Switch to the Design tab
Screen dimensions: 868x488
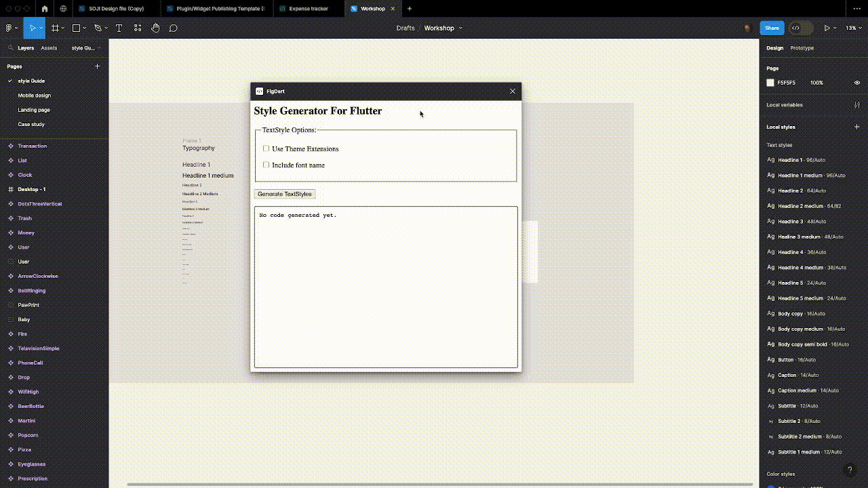(775, 48)
